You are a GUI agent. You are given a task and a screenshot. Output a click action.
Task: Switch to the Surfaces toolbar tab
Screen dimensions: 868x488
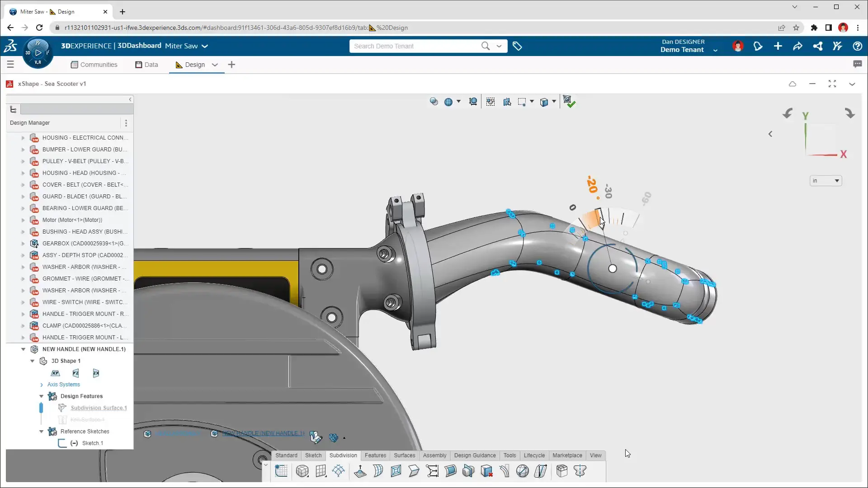(404, 455)
